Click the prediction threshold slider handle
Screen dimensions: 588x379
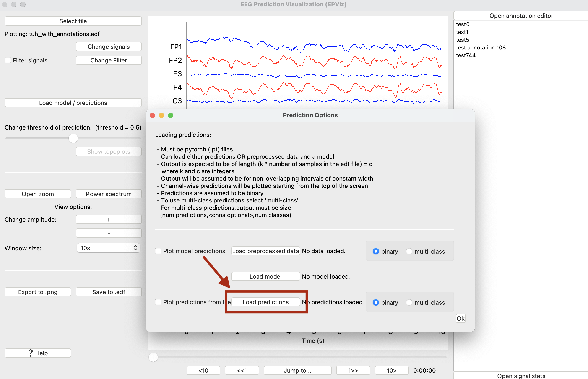click(x=73, y=138)
